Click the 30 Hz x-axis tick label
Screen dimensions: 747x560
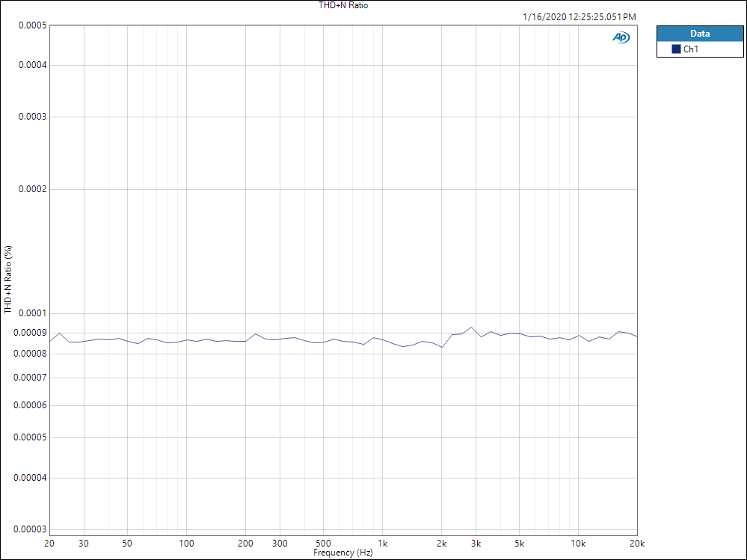pyautogui.click(x=84, y=544)
